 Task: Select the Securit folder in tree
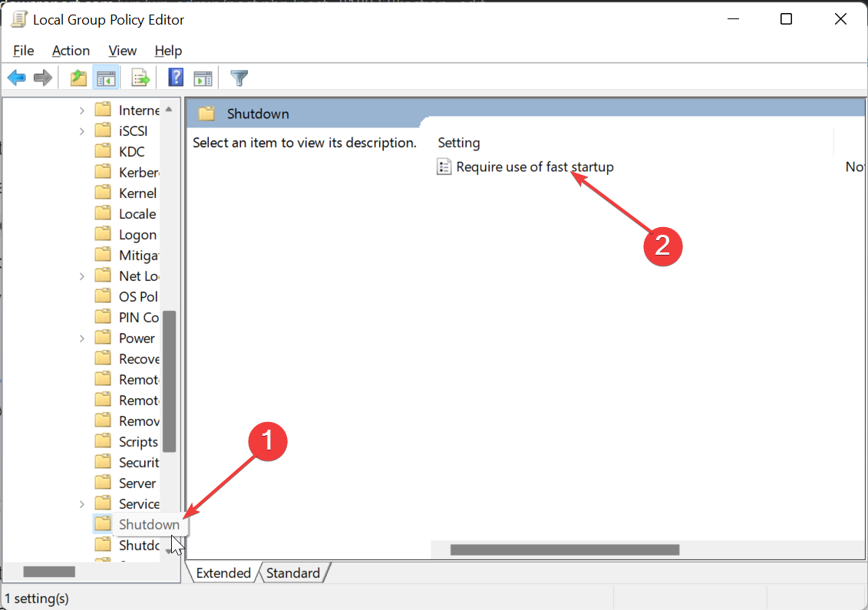coord(139,462)
